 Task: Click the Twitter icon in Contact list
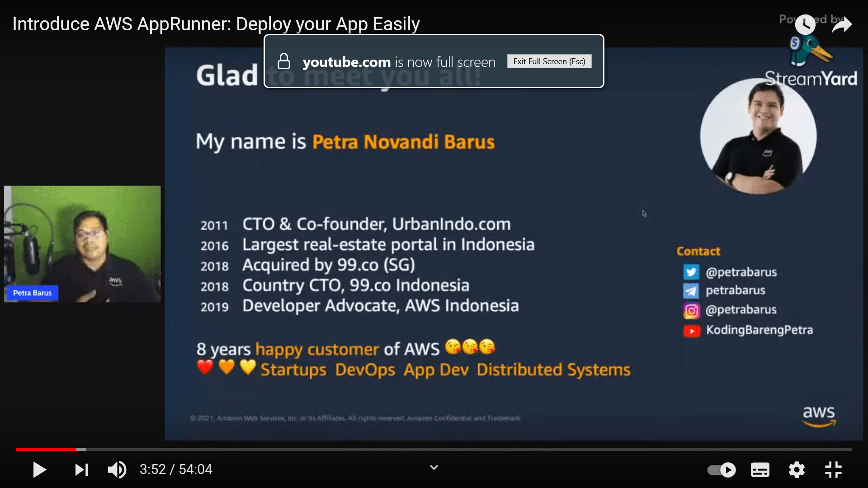691,272
